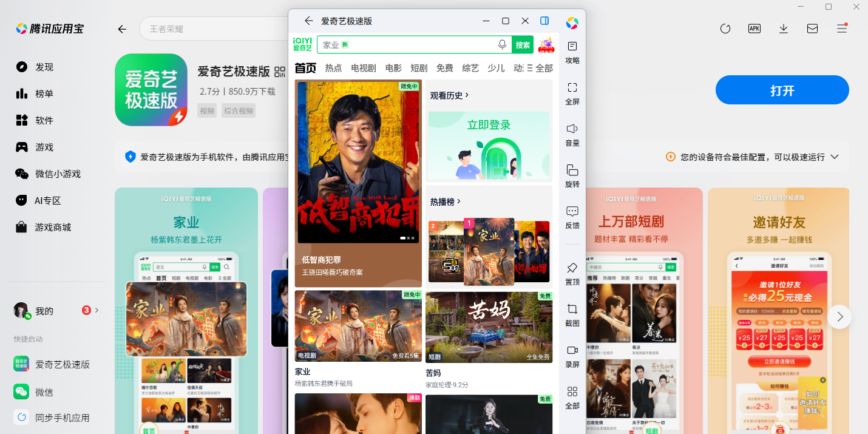The height and width of the screenshot is (434, 868).
Task: Open 软件 in the sidebar
Action: click(x=35, y=120)
